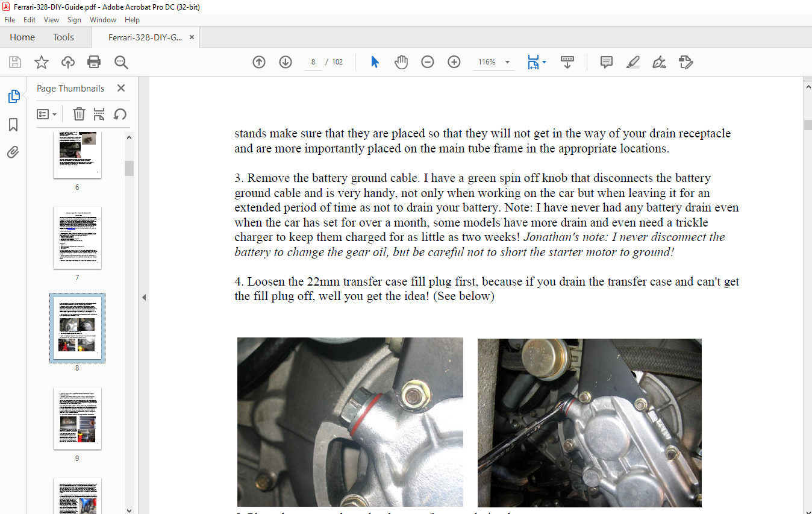The height and width of the screenshot is (514, 812).
Task: Click the words "(See below)" in step 4
Action: [x=464, y=296]
